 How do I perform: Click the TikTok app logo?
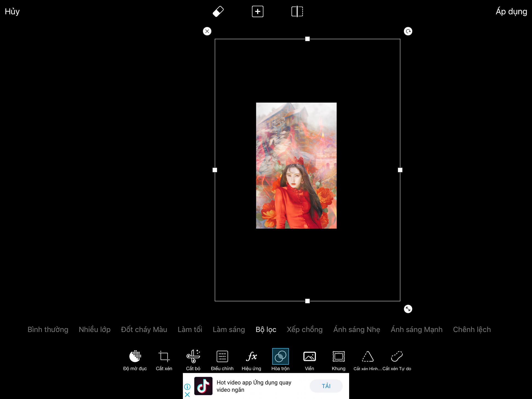(203, 386)
